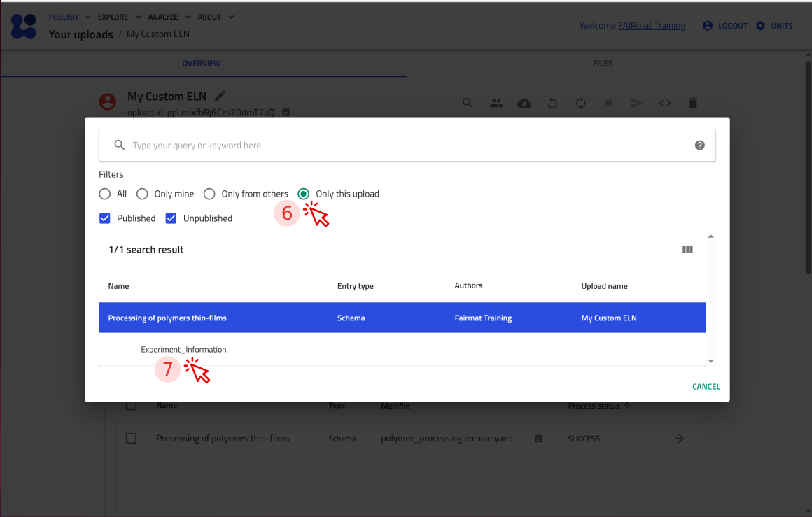Image resolution: width=812 pixels, height=517 pixels.
Task: Select the "Only mine" radio button
Action: click(x=142, y=194)
